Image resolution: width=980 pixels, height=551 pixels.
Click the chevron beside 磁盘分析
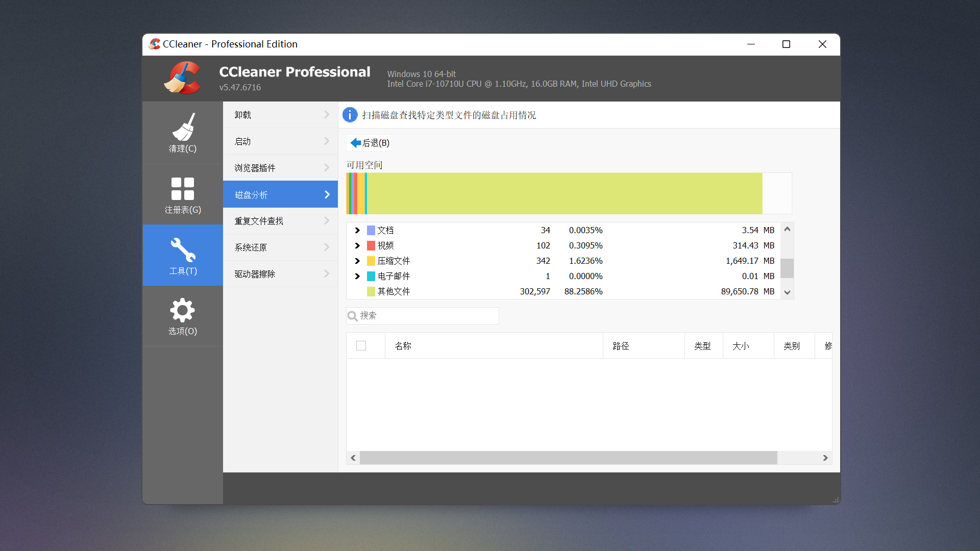click(326, 194)
